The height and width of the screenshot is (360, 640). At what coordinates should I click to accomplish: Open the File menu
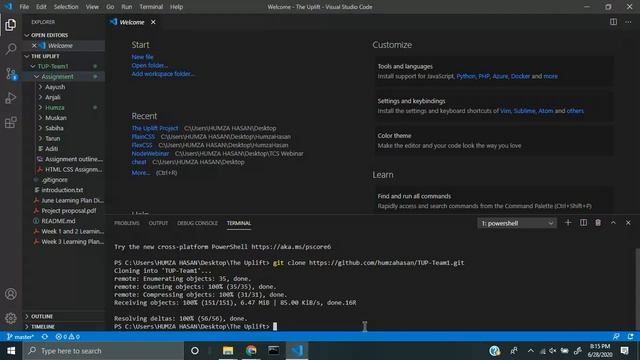(x=24, y=7)
